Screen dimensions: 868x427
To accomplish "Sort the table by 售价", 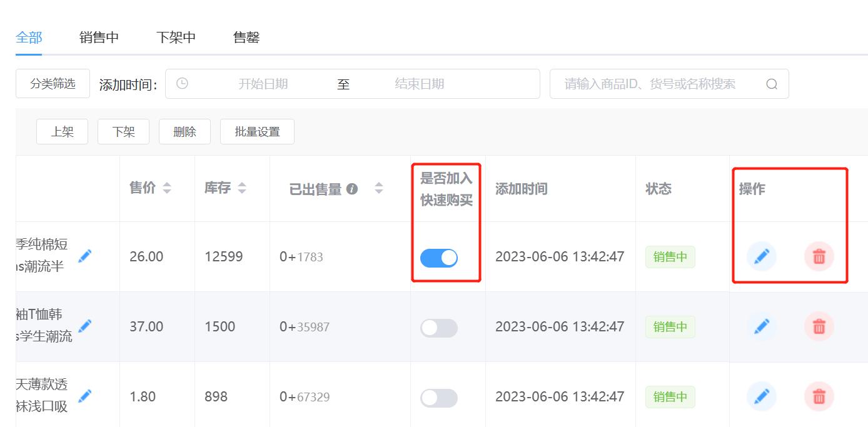I will tap(167, 188).
